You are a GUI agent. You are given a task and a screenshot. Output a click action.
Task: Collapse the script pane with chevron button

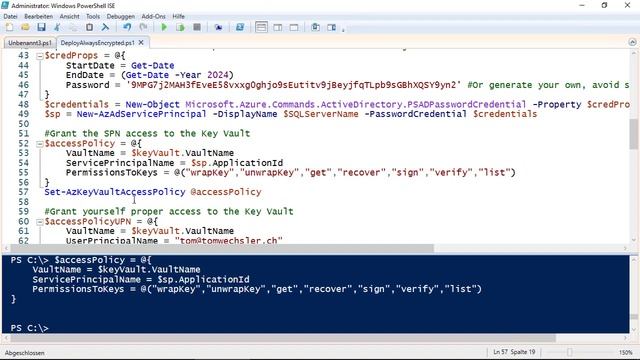632,42
